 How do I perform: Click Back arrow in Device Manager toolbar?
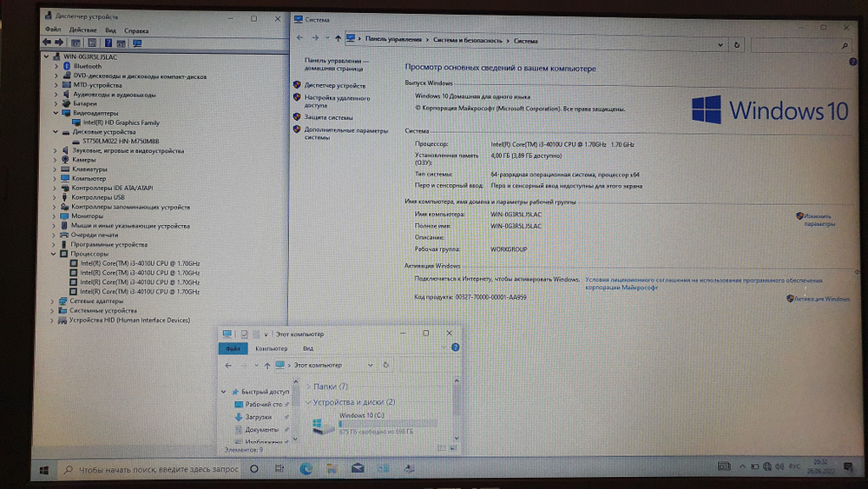47,43
